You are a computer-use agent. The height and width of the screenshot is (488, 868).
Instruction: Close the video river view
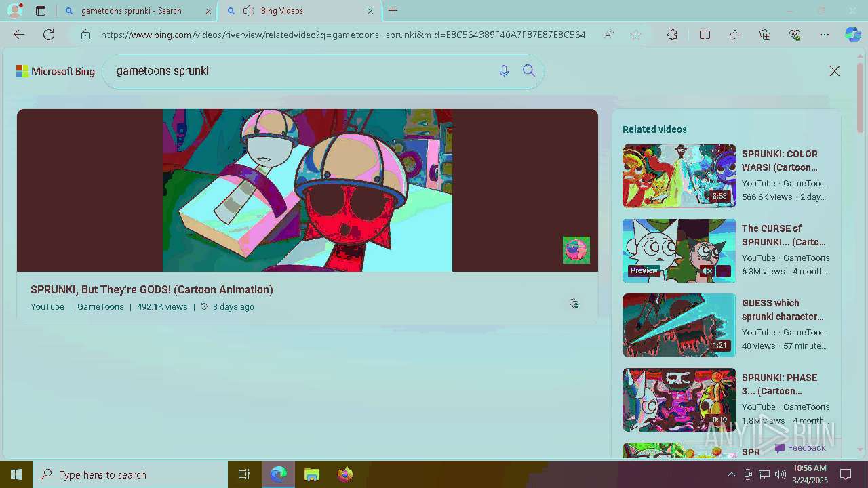pos(835,71)
